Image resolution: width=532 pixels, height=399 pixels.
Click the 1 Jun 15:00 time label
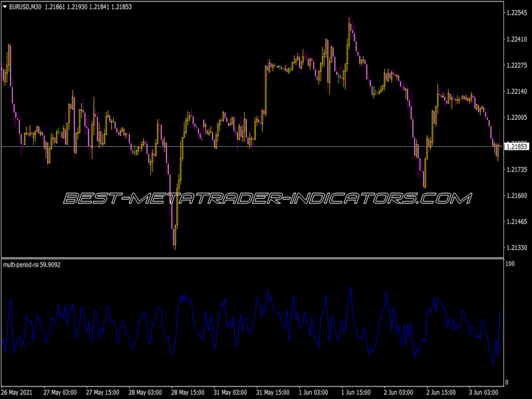pos(356,392)
